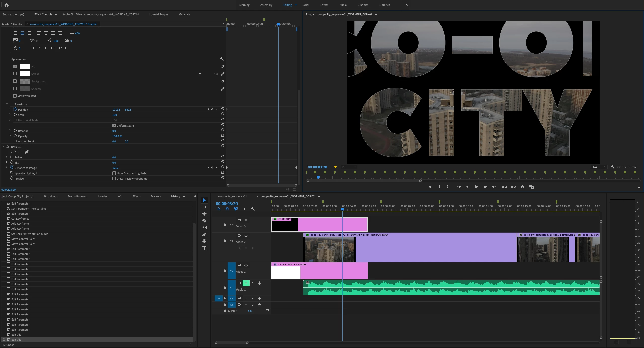The height and width of the screenshot is (348, 644).
Task: Unmute the Audio 1 track
Action: pos(246,283)
